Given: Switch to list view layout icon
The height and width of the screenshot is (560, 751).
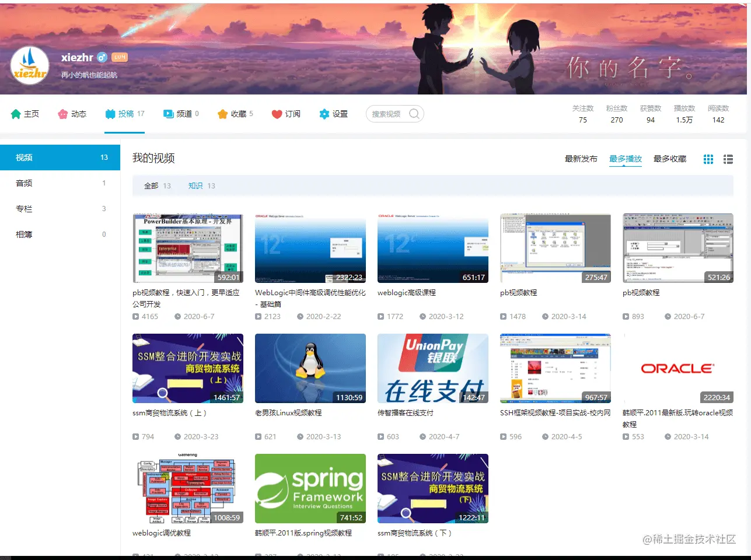Looking at the screenshot, I should (728, 159).
